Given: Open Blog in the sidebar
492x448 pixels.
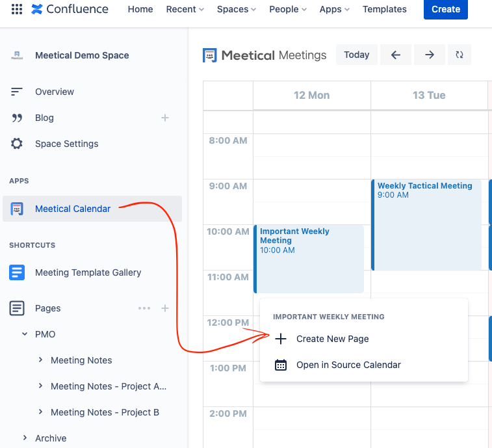Looking at the screenshot, I should [44, 118].
